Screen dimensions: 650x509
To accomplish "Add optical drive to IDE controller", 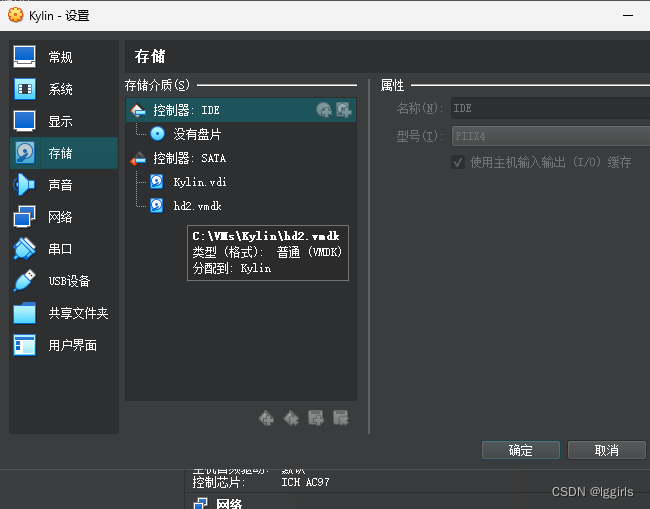I will point(324,110).
